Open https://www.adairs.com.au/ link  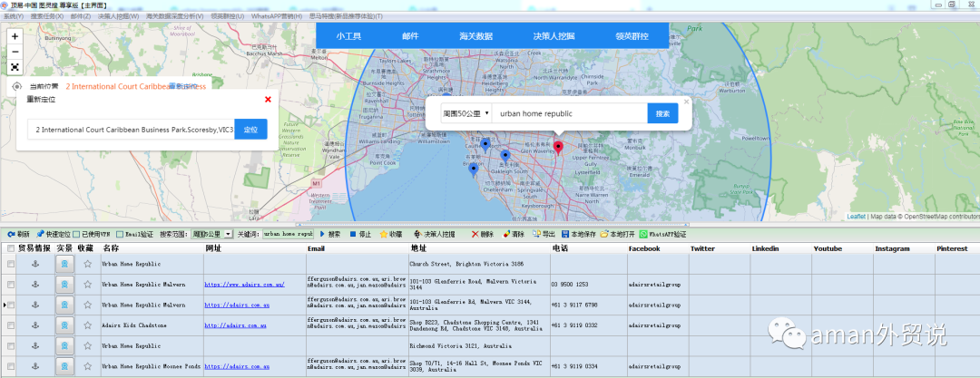click(244, 285)
